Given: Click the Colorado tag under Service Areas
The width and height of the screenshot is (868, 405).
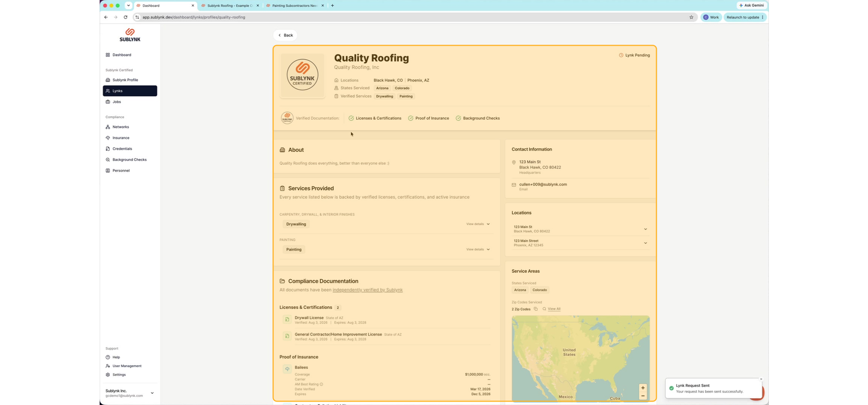Looking at the screenshot, I should 539,290.
